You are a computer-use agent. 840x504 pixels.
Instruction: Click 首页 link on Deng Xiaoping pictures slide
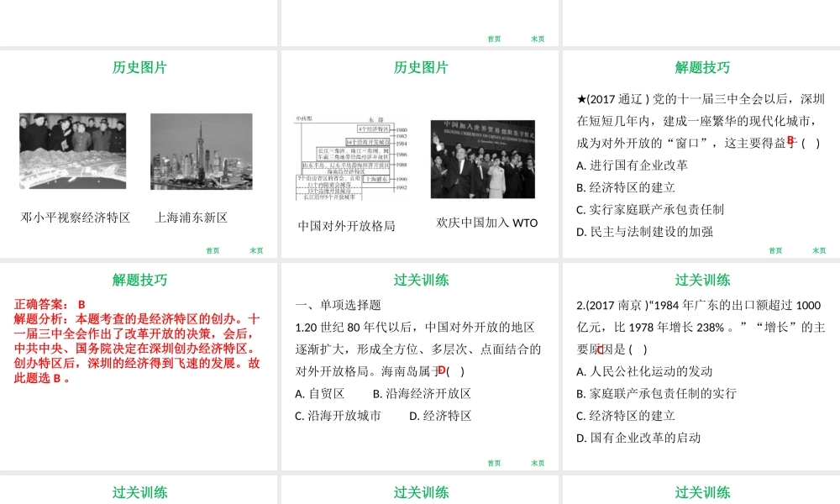[x=213, y=250]
